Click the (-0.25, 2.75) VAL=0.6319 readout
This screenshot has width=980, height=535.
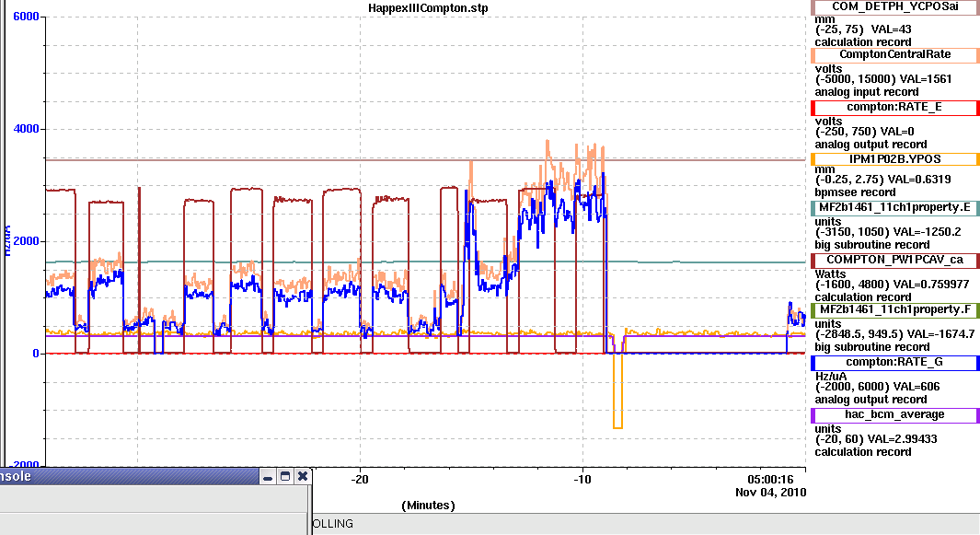click(883, 180)
